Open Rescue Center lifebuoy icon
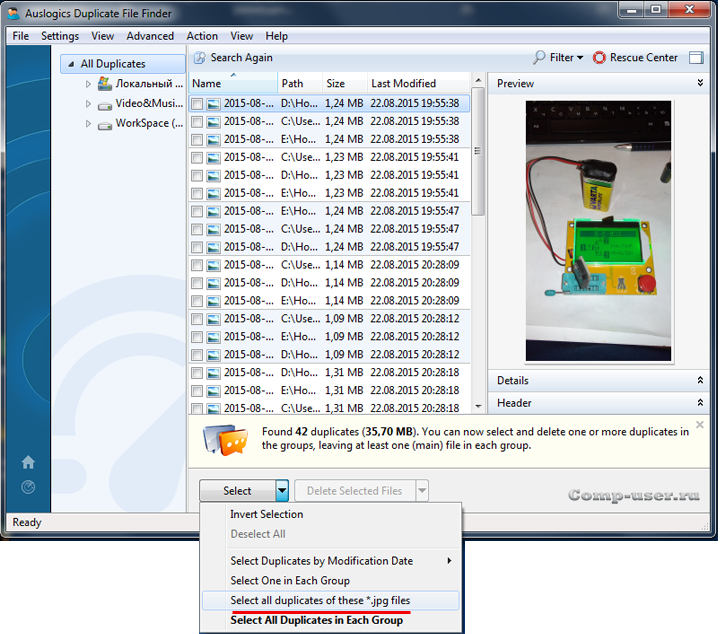Screen dimensions: 720x634 599,57
